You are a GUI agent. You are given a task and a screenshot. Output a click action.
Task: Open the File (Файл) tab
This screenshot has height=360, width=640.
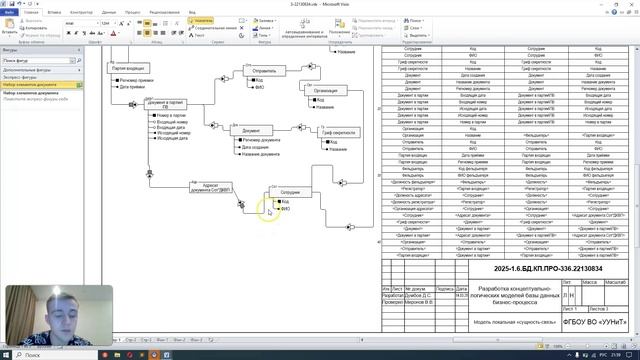pyautogui.click(x=9, y=12)
